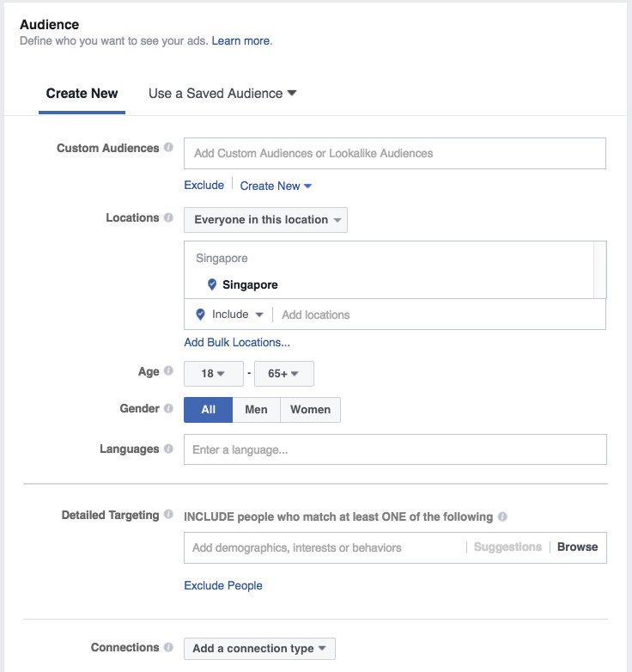Click info icon beside Custom Audiences

point(168,148)
